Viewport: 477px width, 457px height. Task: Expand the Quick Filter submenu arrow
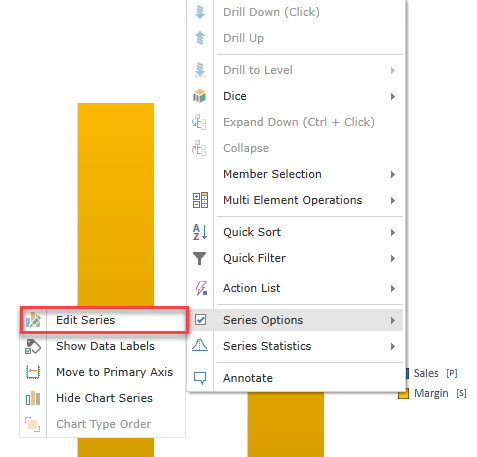coord(393,258)
